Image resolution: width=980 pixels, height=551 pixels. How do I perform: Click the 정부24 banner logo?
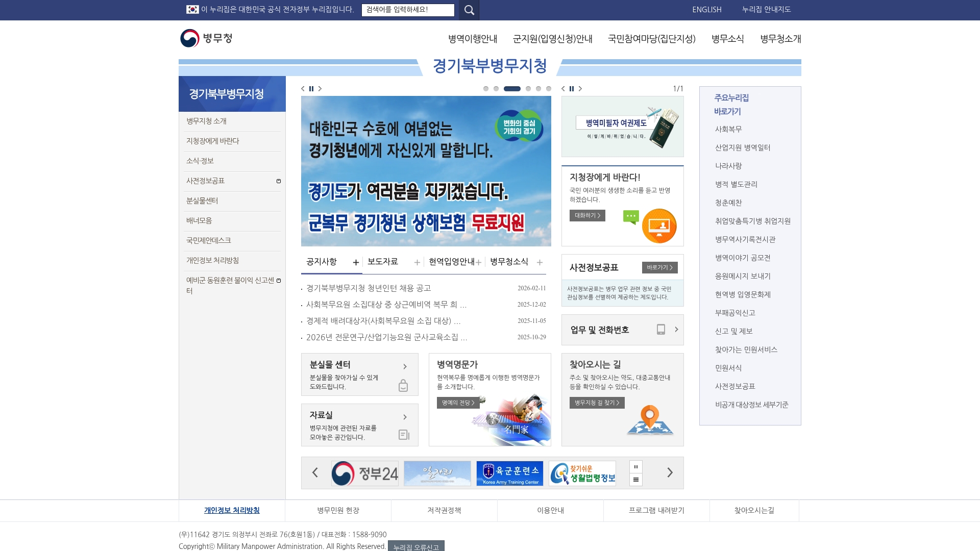pyautogui.click(x=365, y=473)
